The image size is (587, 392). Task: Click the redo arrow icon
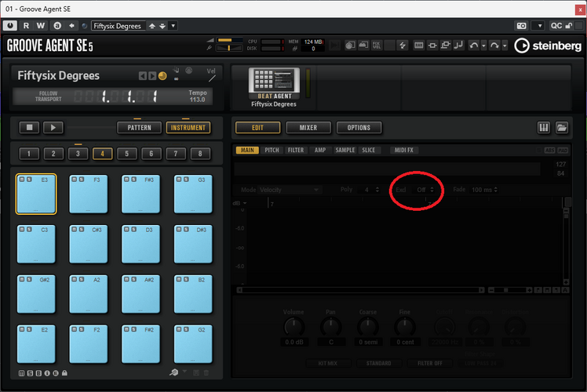(x=494, y=45)
